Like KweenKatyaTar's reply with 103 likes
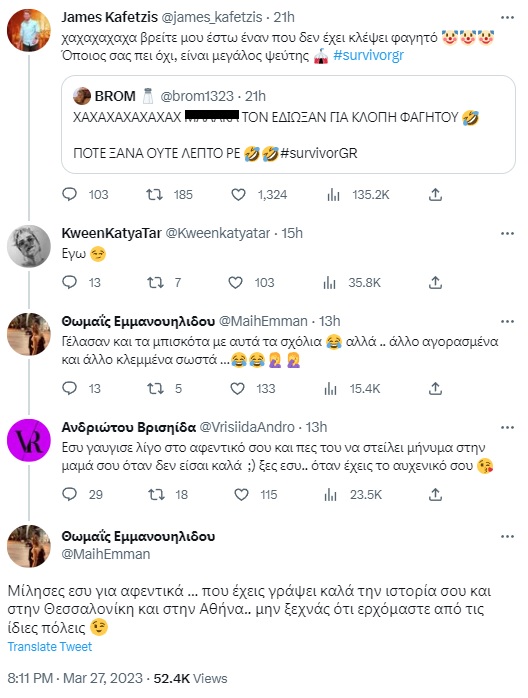This screenshot has width=528, height=698. (235, 283)
